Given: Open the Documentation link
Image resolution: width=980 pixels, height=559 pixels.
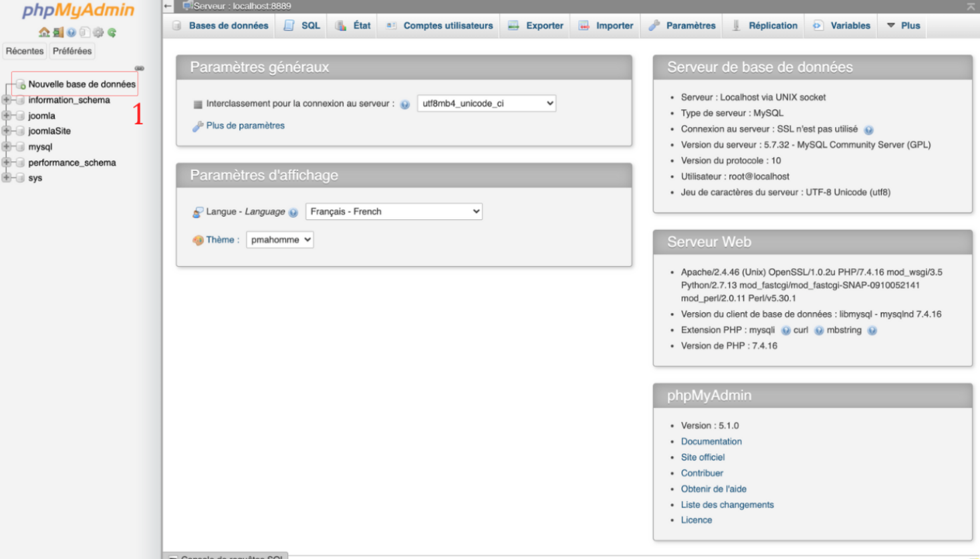Looking at the screenshot, I should (x=711, y=441).
